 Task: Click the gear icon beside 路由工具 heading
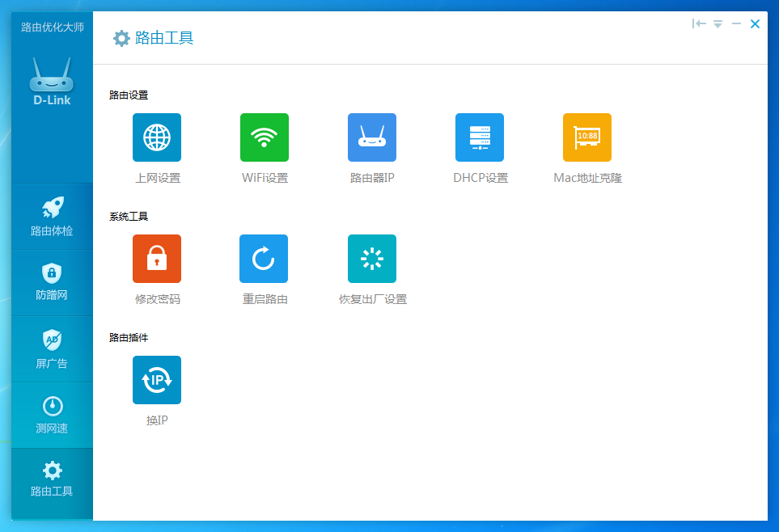[x=121, y=38]
